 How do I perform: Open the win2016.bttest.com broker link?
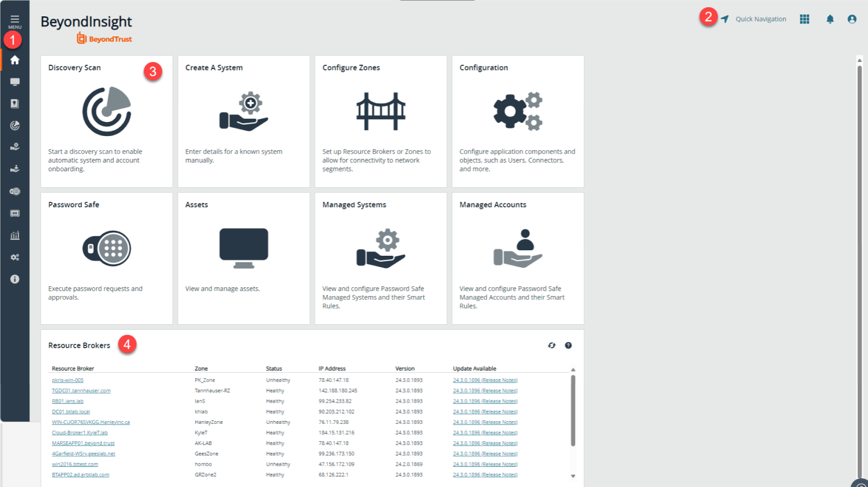75,464
